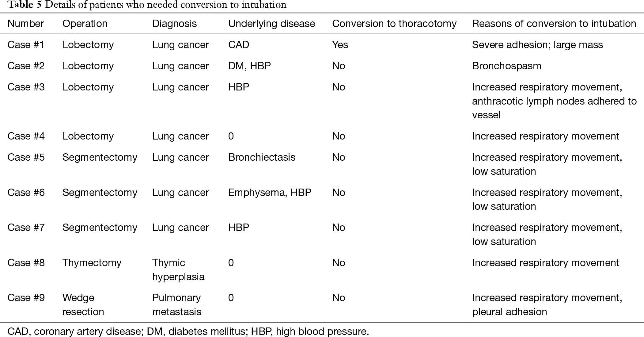This screenshot has width=644, height=337.
Task: Click Reasons of conversion to intubation header
Action: point(554,24)
